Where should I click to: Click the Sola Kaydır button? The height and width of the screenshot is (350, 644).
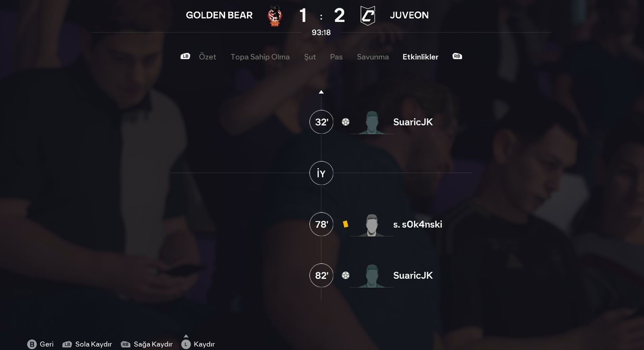[87, 344]
